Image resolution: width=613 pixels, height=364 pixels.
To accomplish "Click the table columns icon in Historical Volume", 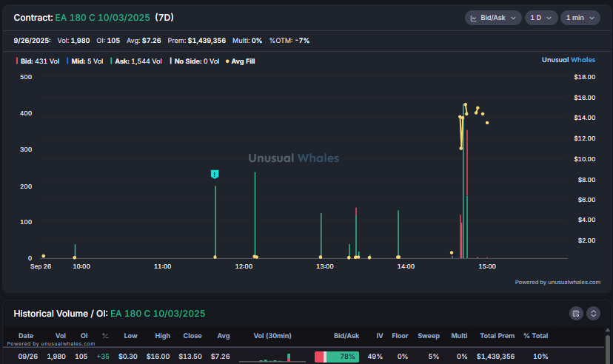I will 576,314.
